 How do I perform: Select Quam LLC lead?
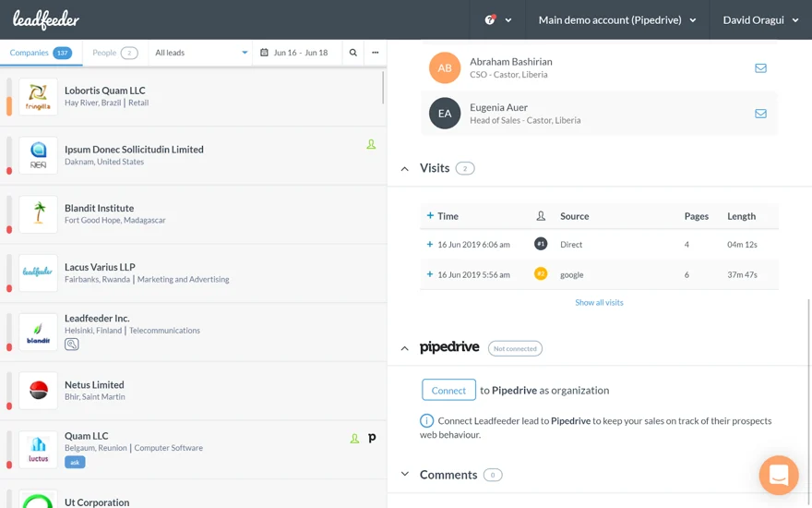click(x=193, y=450)
